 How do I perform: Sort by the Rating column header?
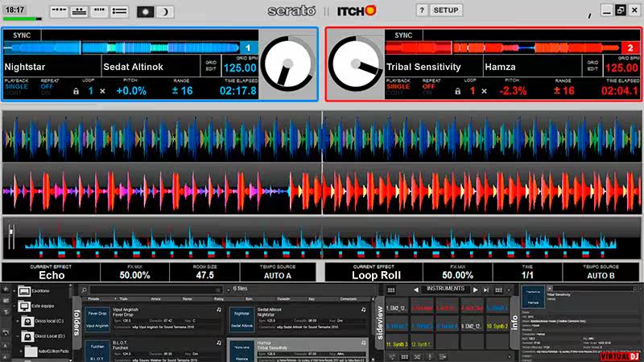(218, 298)
